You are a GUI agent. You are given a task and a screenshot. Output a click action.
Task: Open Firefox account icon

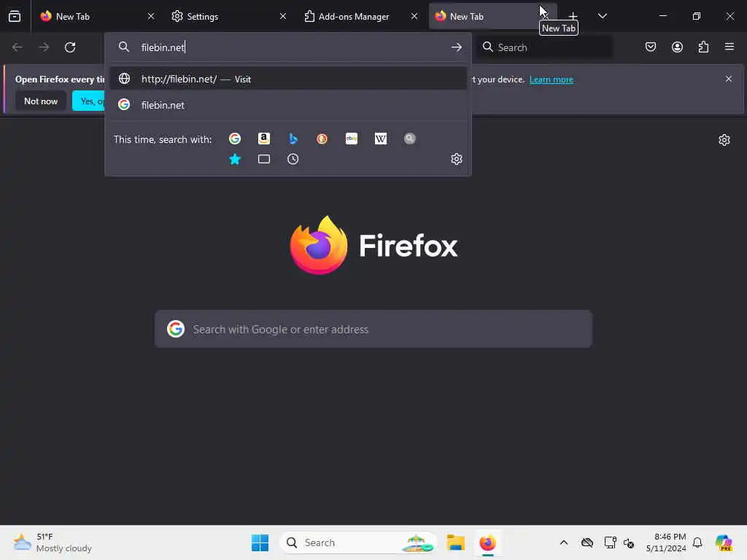(677, 47)
